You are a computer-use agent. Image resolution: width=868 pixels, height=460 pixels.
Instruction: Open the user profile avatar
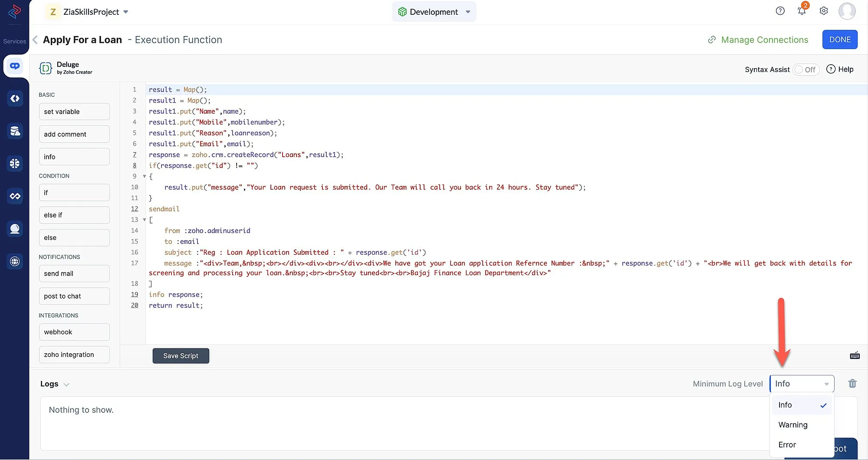(847, 11)
